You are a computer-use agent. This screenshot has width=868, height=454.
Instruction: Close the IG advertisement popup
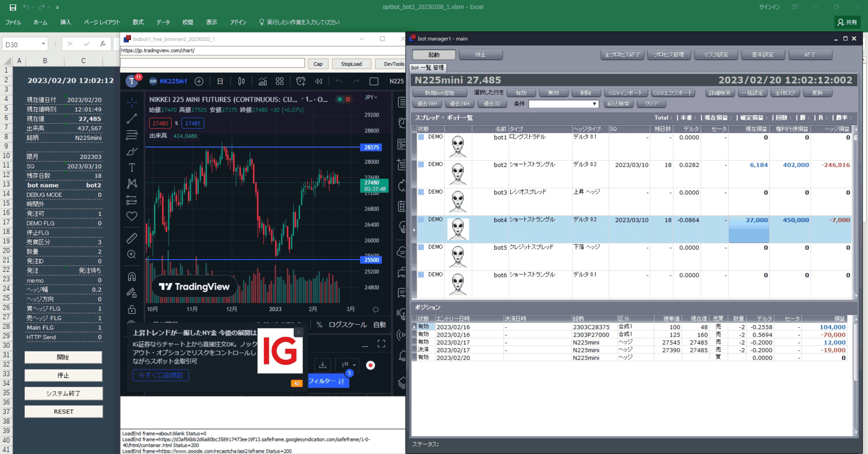point(298,332)
